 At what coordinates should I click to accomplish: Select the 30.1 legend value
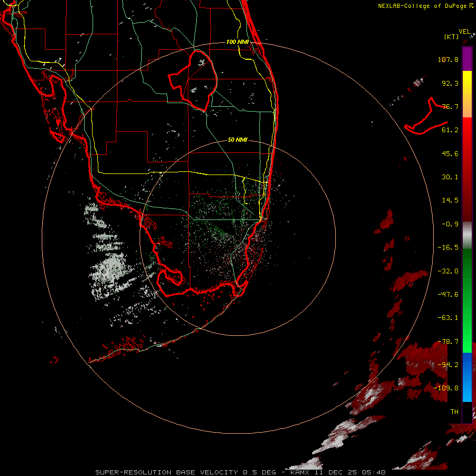[450, 177]
